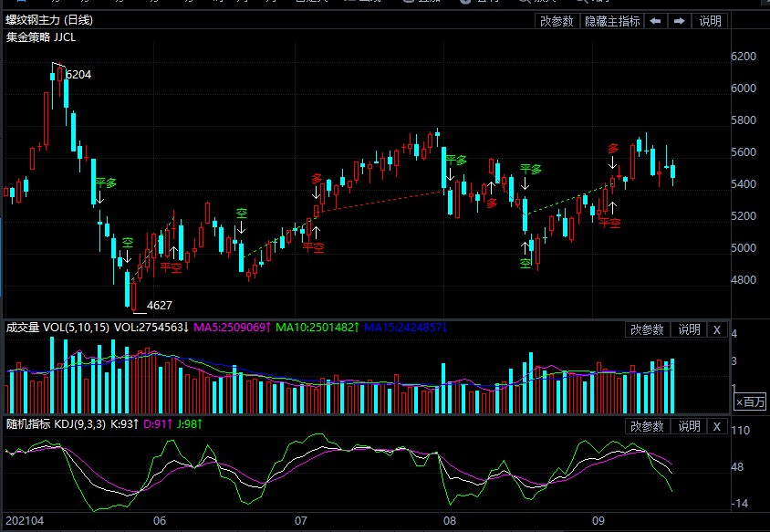Close the KDJ indicator panel with X
Viewport: 770px width, 532px height.
(x=717, y=426)
